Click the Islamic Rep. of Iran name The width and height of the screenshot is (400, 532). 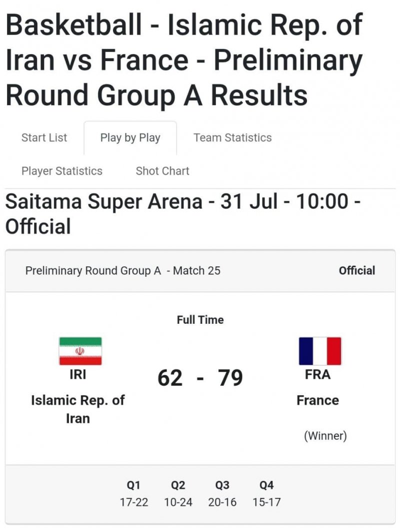(78, 409)
